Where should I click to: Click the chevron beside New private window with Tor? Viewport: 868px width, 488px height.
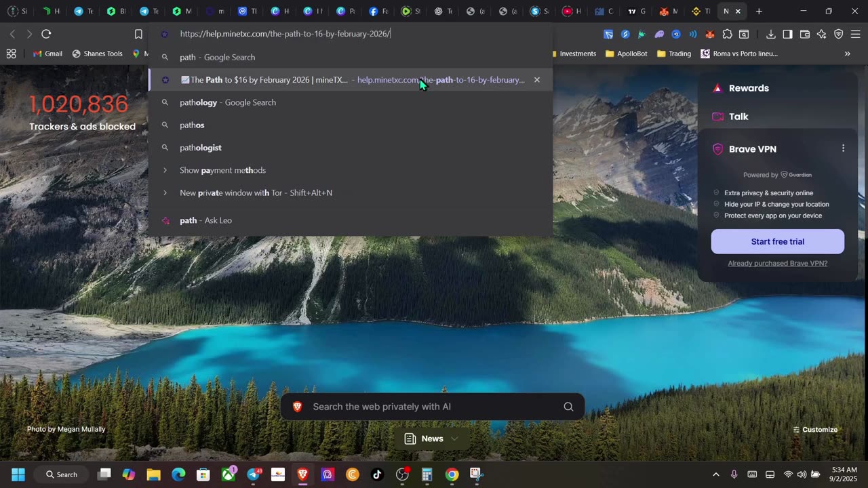[165, 193]
